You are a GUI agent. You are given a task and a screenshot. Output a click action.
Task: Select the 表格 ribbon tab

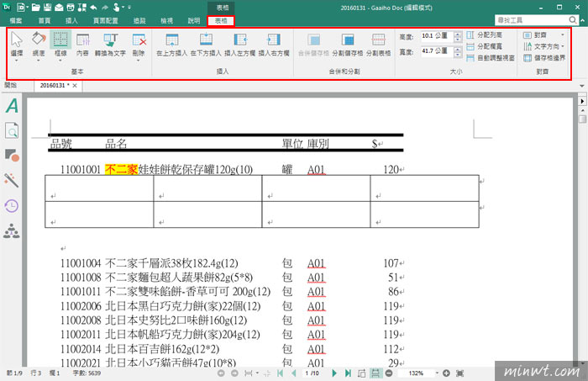click(x=221, y=21)
